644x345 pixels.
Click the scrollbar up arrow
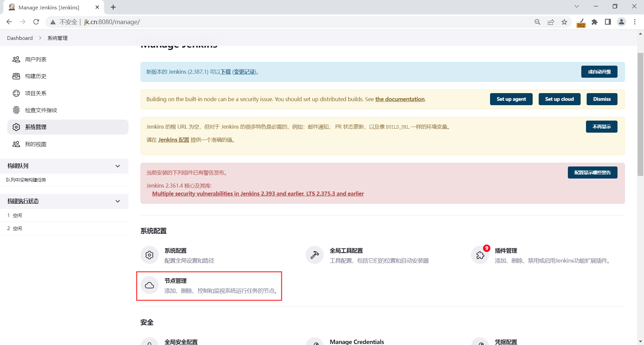point(640,33)
